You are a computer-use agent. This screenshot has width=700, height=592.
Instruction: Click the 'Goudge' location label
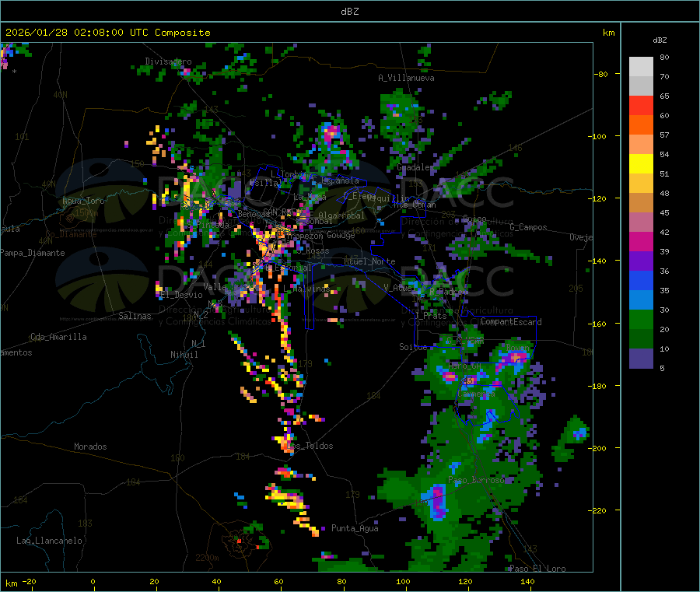click(x=341, y=235)
